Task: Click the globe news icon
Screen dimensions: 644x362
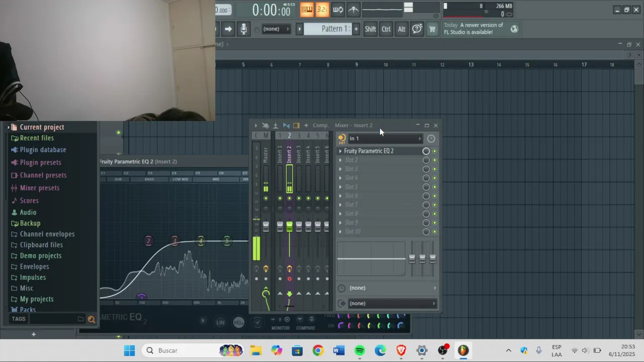Action: [x=514, y=29]
